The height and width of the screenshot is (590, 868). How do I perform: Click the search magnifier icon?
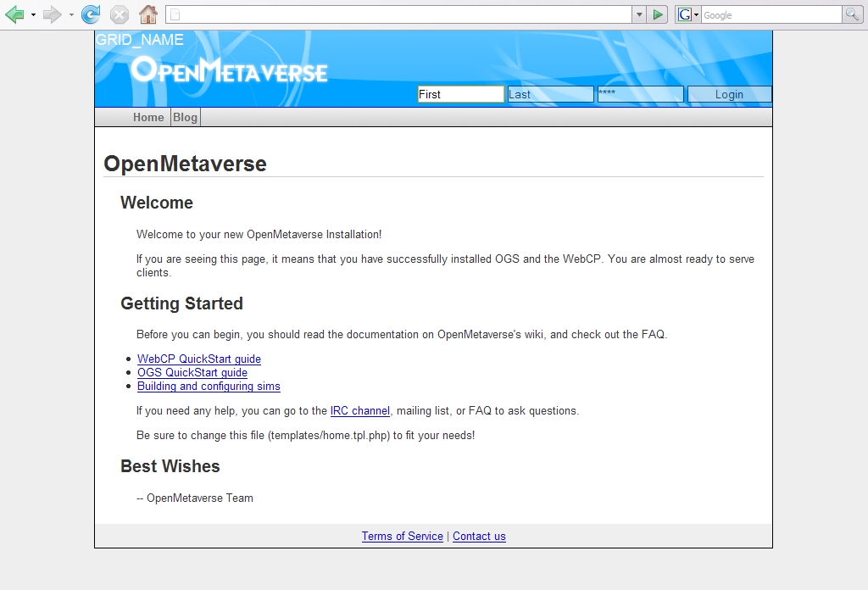coord(852,14)
